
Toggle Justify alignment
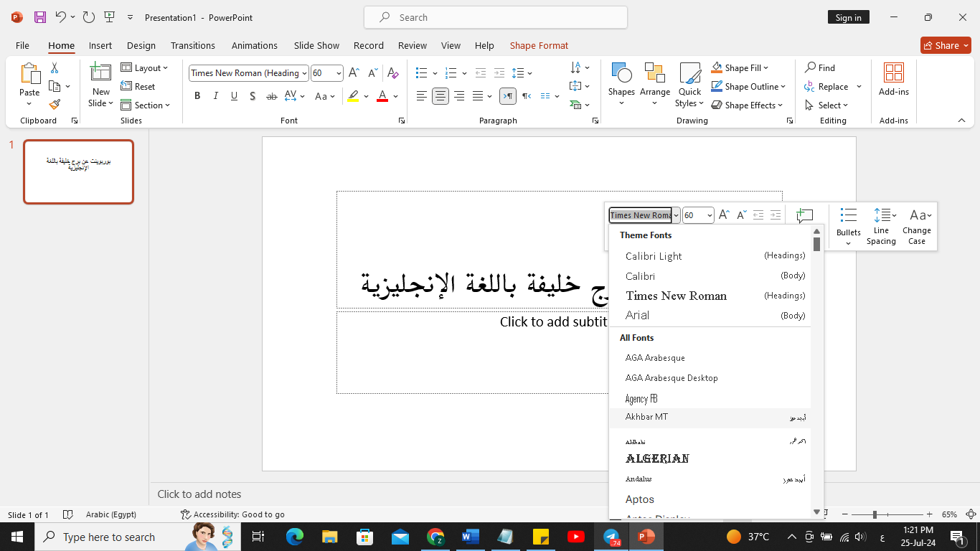(x=477, y=96)
